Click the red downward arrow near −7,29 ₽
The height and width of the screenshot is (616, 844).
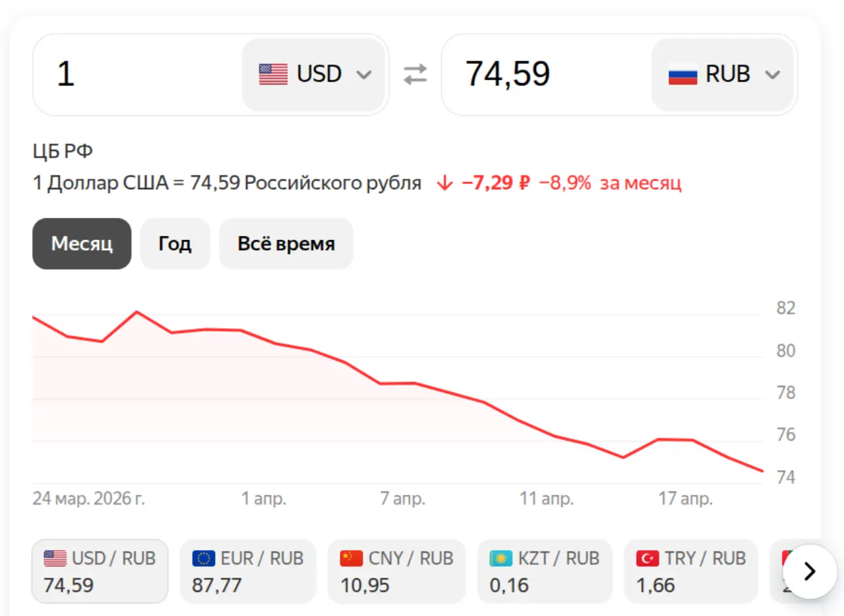pos(446,183)
